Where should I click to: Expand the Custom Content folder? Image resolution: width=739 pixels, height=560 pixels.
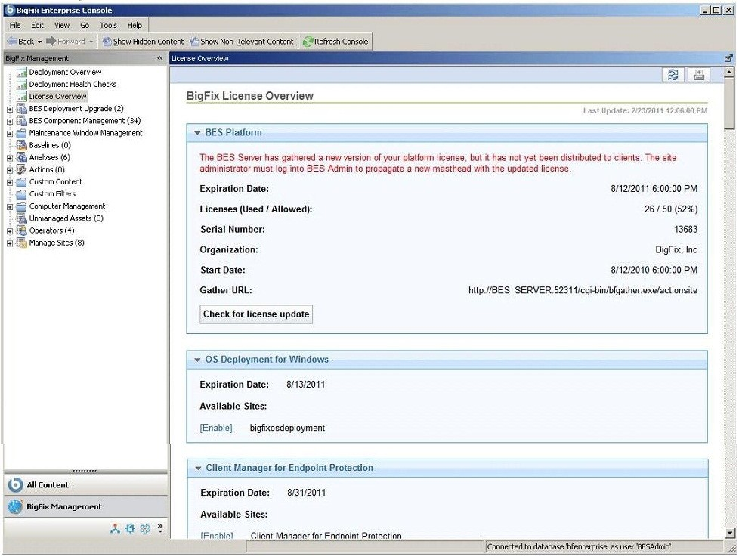[x=10, y=182]
